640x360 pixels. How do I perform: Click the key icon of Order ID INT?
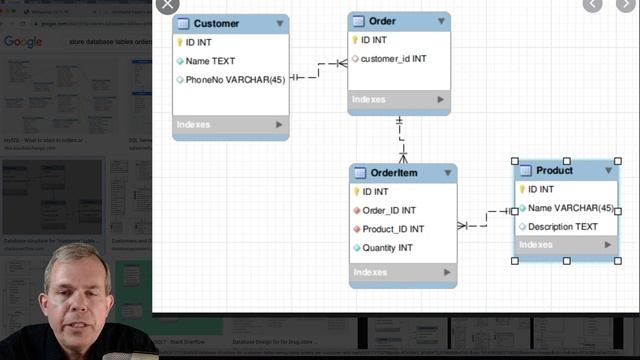tap(355, 40)
